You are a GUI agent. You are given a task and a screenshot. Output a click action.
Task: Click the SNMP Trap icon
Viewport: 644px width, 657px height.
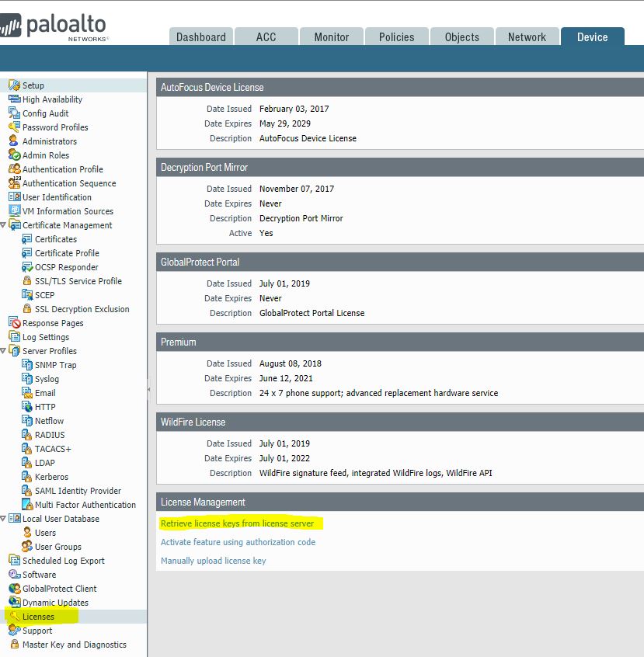point(27,364)
